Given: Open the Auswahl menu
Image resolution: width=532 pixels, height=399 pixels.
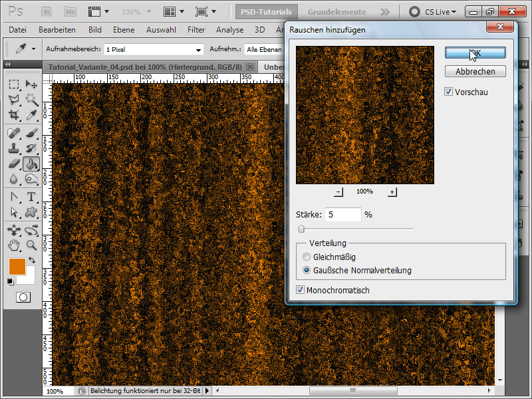Looking at the screenshot, I should (x=161, y=30).
